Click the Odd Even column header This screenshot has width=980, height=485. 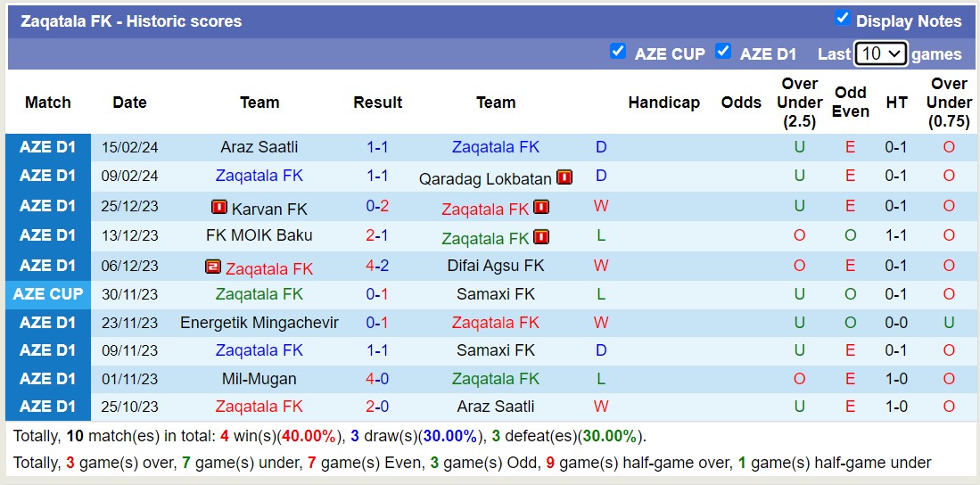coord(850,103)
